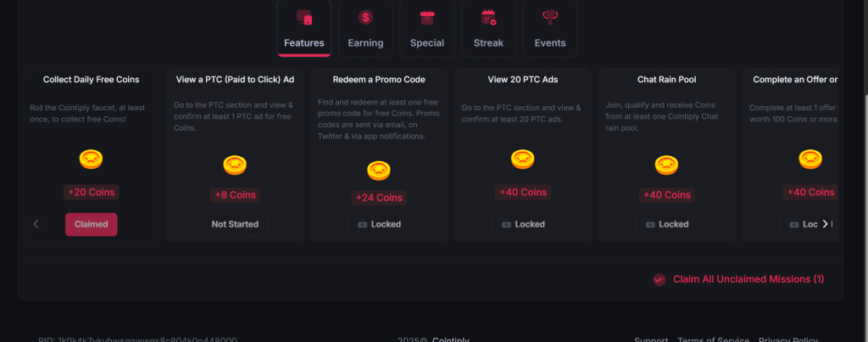
Task: Click the Claim All Unclaimed Missions link
Action: 748,279
